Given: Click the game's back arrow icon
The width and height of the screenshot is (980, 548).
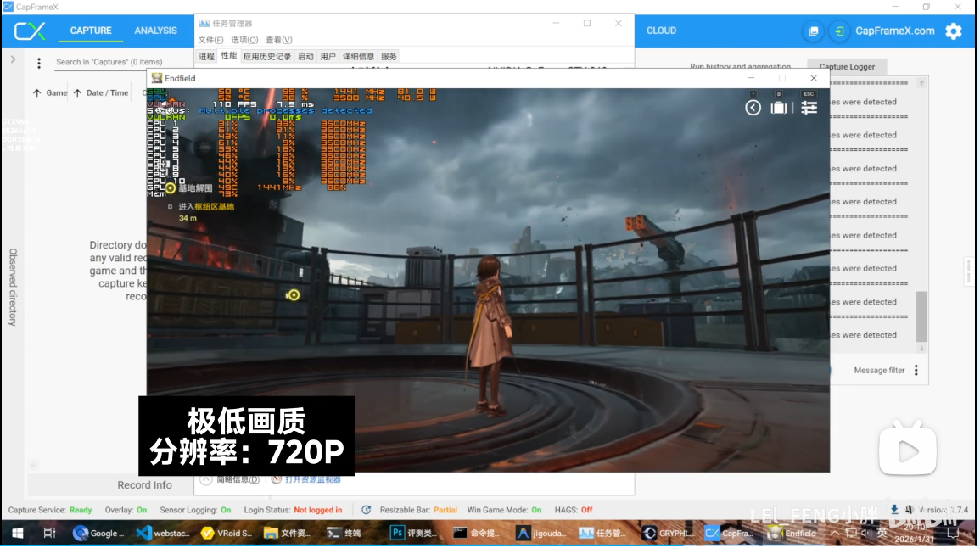Looking at the screenshot, I should pyautogui.click(x=753, y=108).
